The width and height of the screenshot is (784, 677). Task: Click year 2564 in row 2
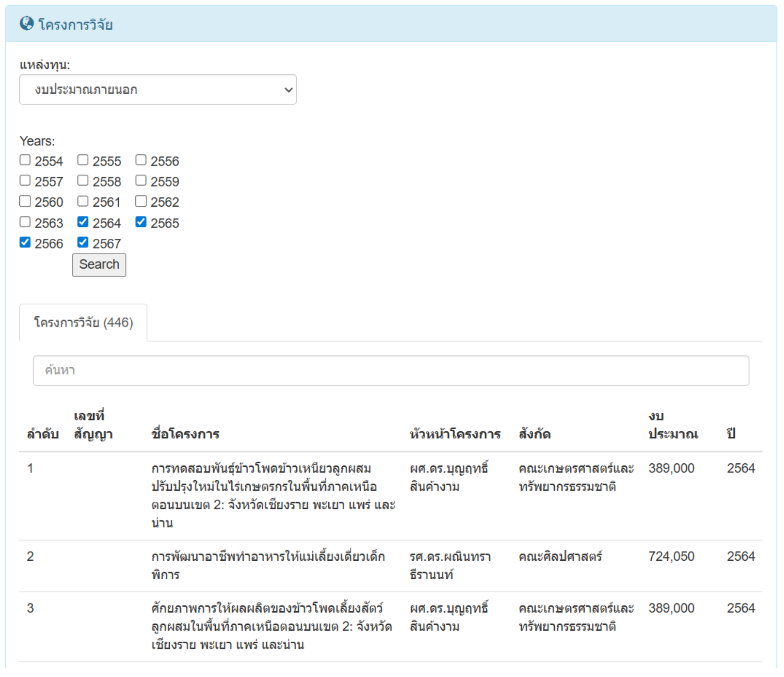(741, 556)
